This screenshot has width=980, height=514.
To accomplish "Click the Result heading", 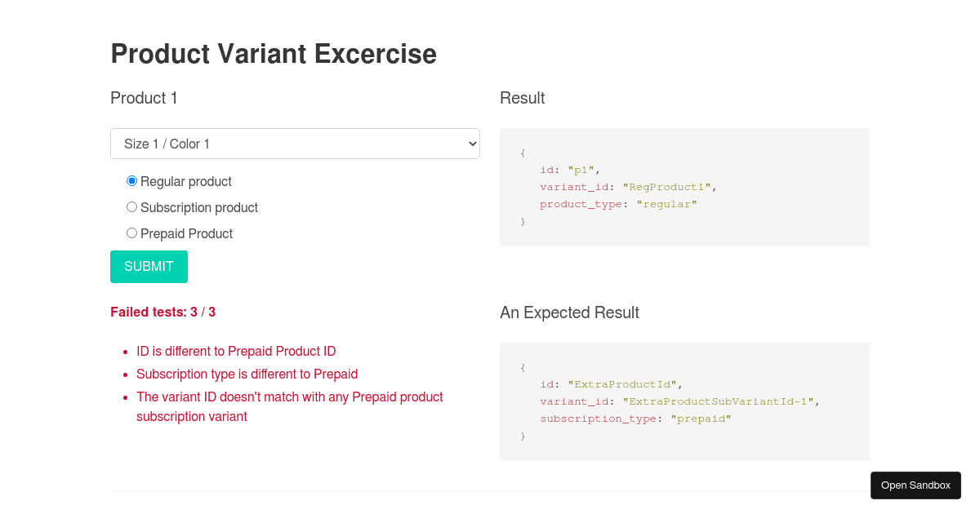I will (x=522, y=98).
